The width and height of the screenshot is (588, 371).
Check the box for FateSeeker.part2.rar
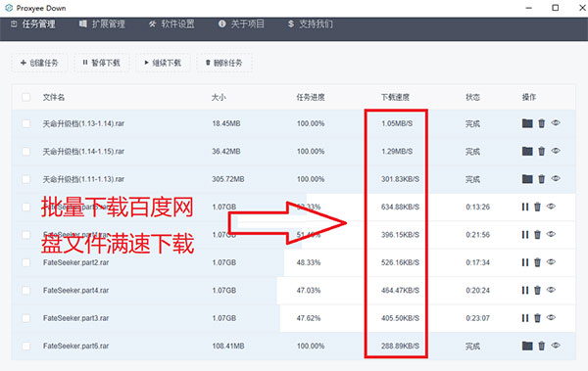tap(25, 262)
